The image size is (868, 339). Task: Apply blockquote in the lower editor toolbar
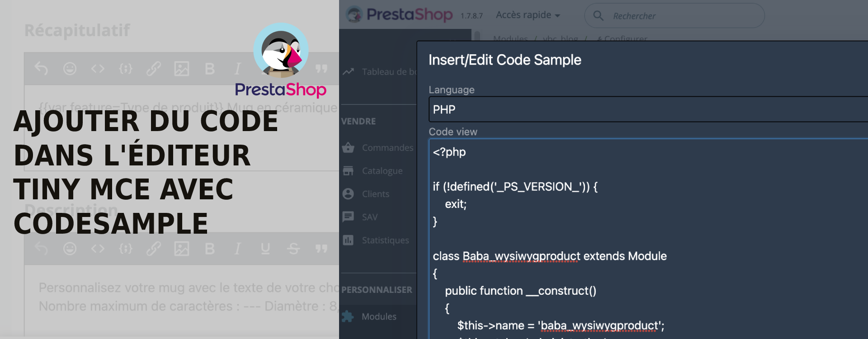click(x=321, y=249)
